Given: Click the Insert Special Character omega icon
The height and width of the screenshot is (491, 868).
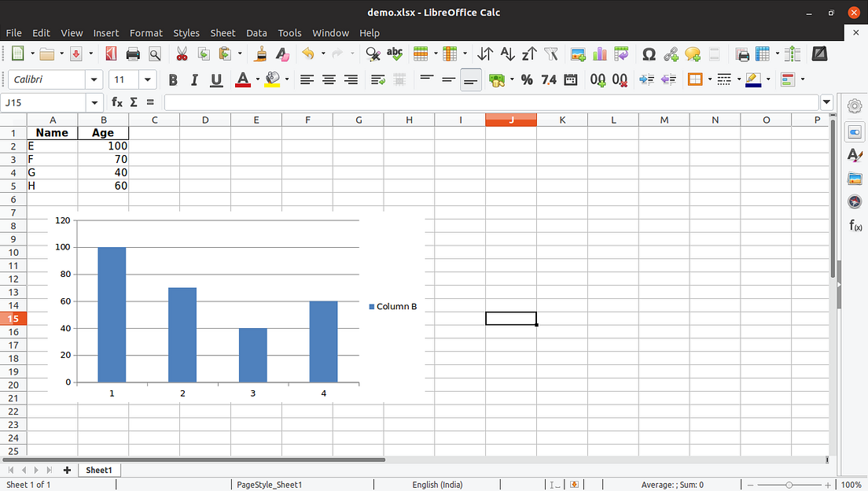Looking at the screenshot, I should tap(649, 54).
